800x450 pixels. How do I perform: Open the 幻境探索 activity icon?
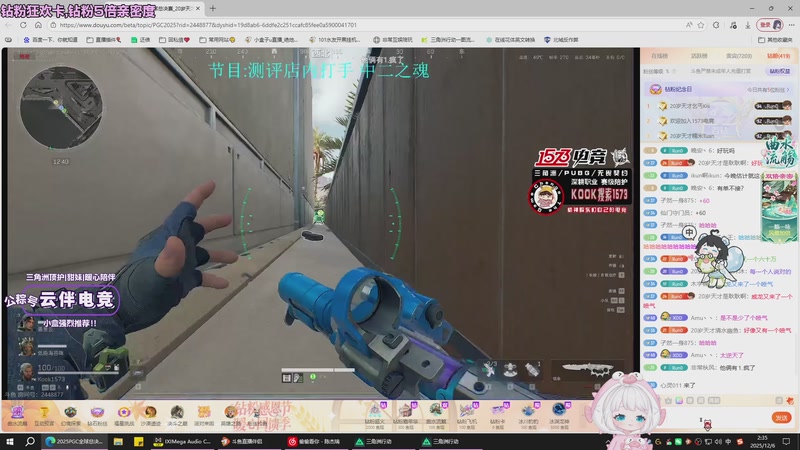pyautogui.click(x=70, y=415)
